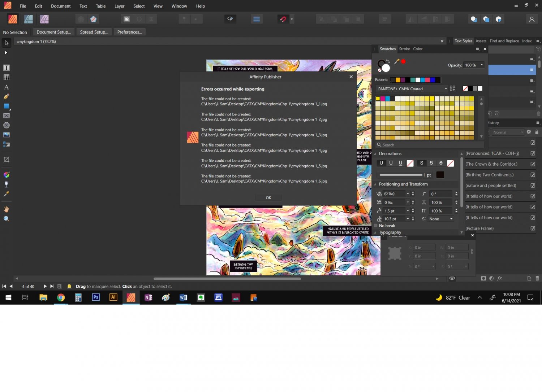Image resolution: width=542 pixels, height=392 pixels.
Task: Uncheck the Birthing Two Continents layer checkbox
Action: click(533, 175)
